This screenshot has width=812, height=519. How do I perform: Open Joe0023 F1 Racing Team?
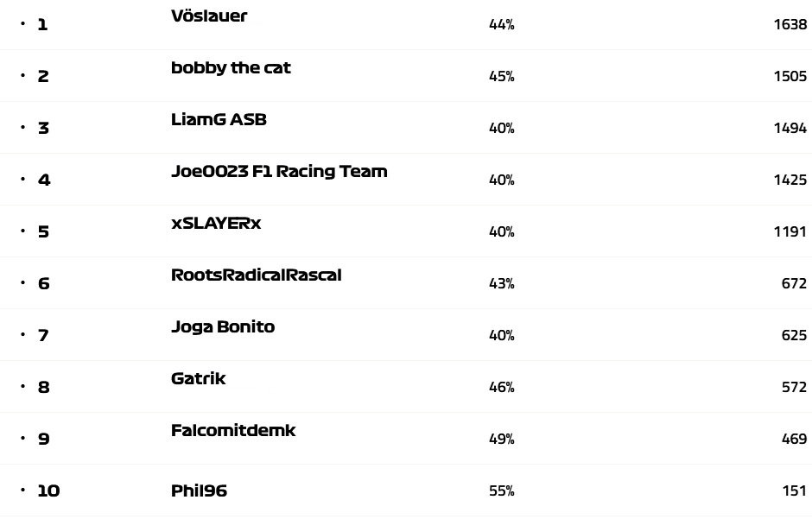point(279,172)
